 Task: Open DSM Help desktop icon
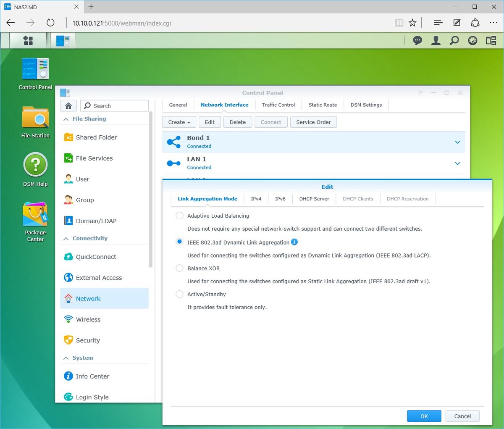(x=35, y=169)
